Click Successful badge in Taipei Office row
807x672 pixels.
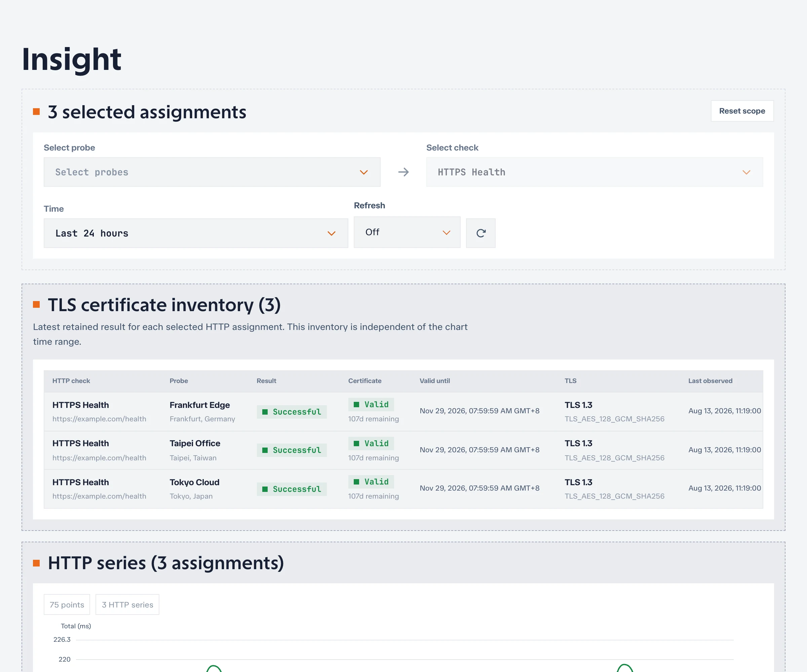(292, 450)
